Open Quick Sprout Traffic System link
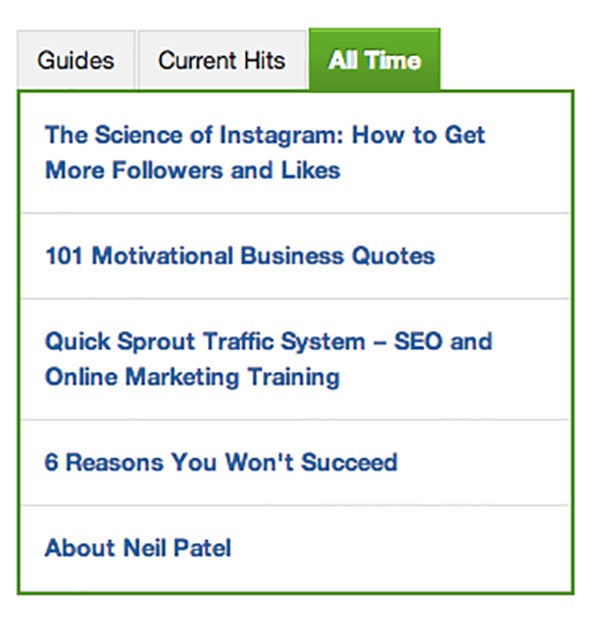This screenshot has height=629, width=610. click(268, 342)
